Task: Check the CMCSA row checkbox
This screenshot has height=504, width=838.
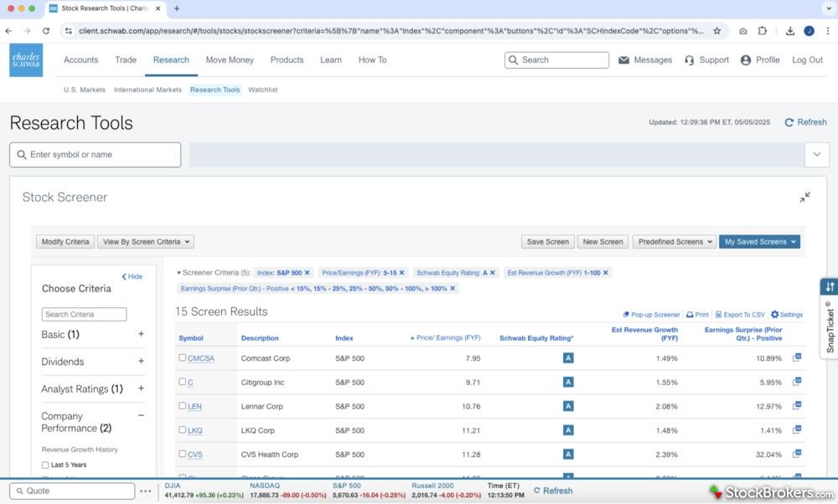Action: pyautogui.click(x=183, y=358)
